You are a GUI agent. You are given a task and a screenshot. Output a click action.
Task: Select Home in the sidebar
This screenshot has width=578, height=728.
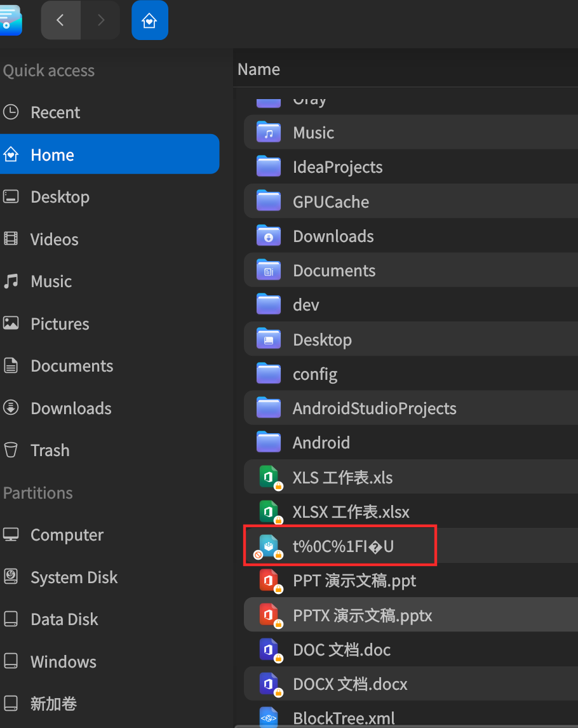click(109, 154)
